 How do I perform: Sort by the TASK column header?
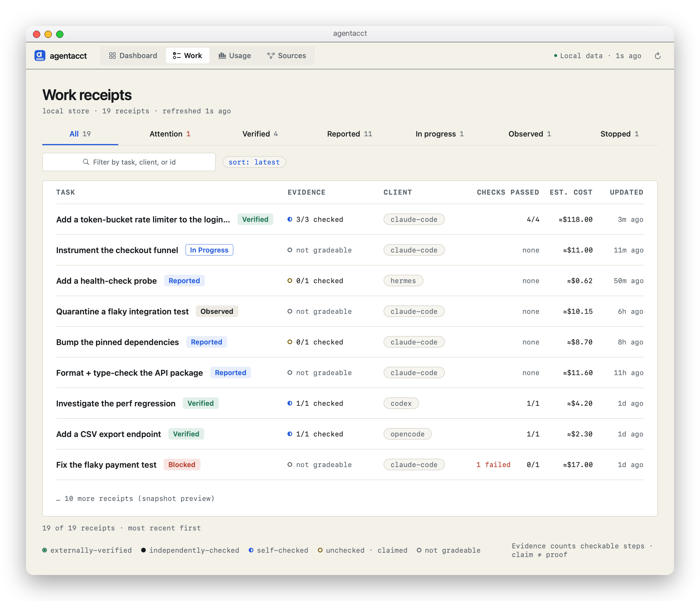click(66, 192)
